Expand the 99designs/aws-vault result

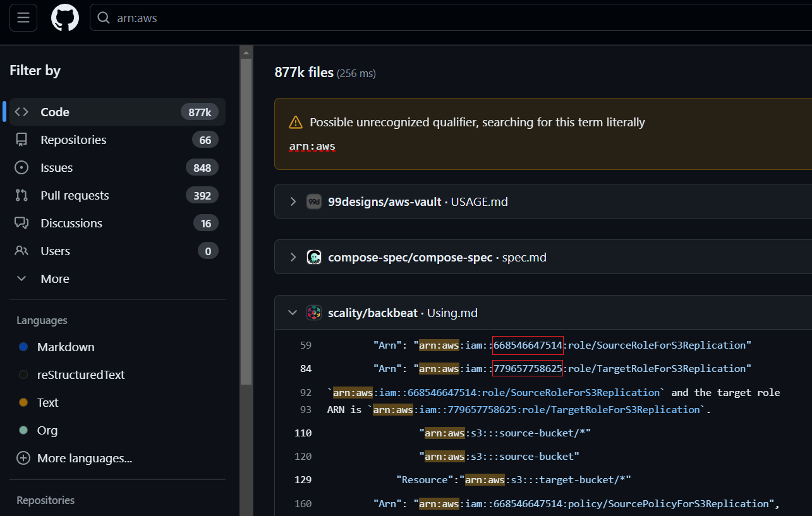point(293,201)
